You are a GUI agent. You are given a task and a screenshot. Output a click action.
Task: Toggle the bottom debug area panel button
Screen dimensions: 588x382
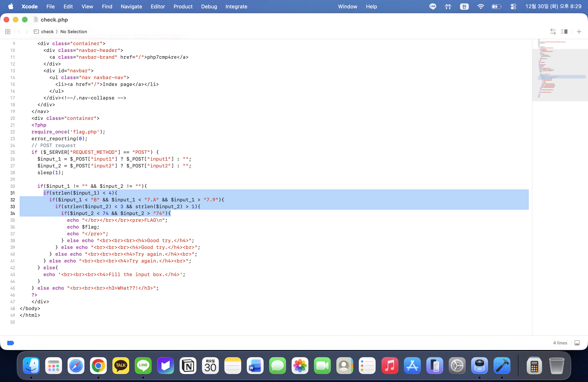pyautogui.click(x=577, y=343)
